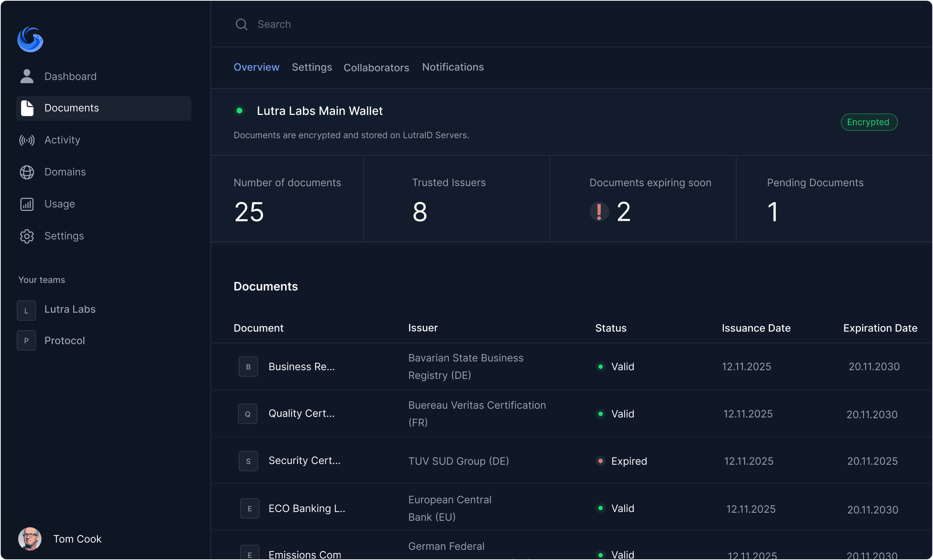The height and width of the screenshot is (560, 933).
Task: Click Tom Cook's profile avatar
Action: [29, 539]
